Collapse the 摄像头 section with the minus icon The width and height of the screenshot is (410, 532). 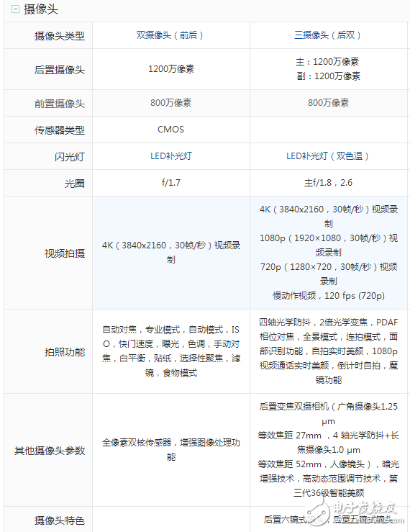tap(15, 9)
